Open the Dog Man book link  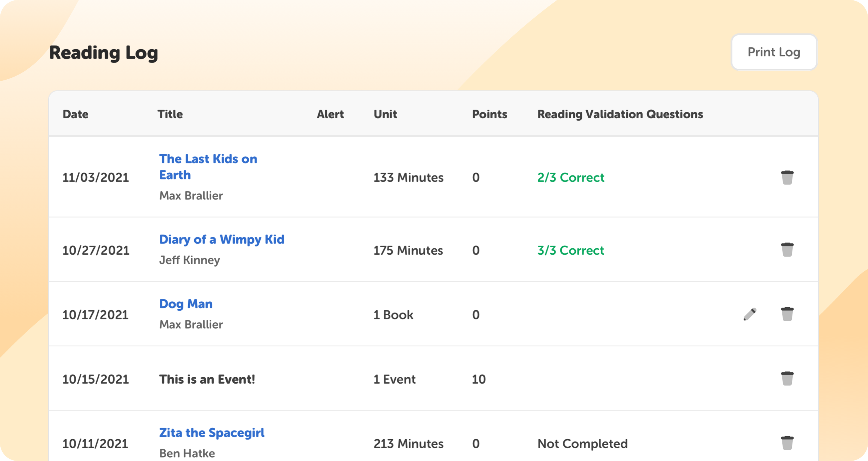[186, 304]
